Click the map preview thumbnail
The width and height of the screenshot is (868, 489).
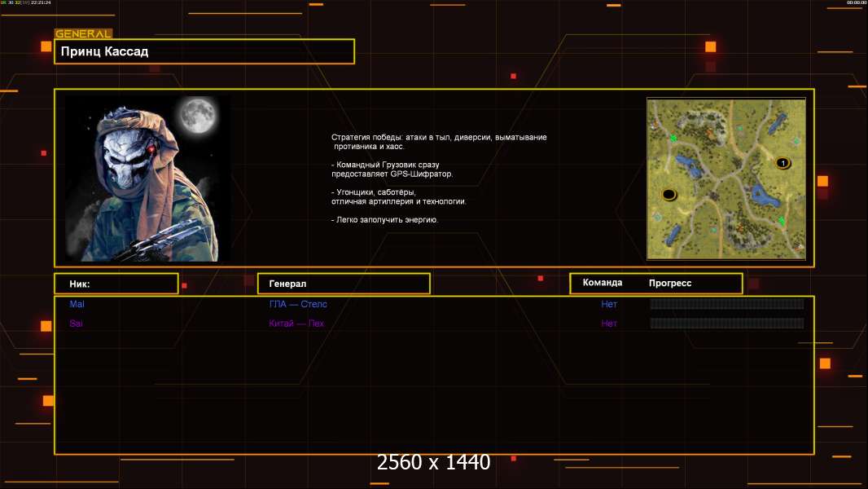click(726, 178)
